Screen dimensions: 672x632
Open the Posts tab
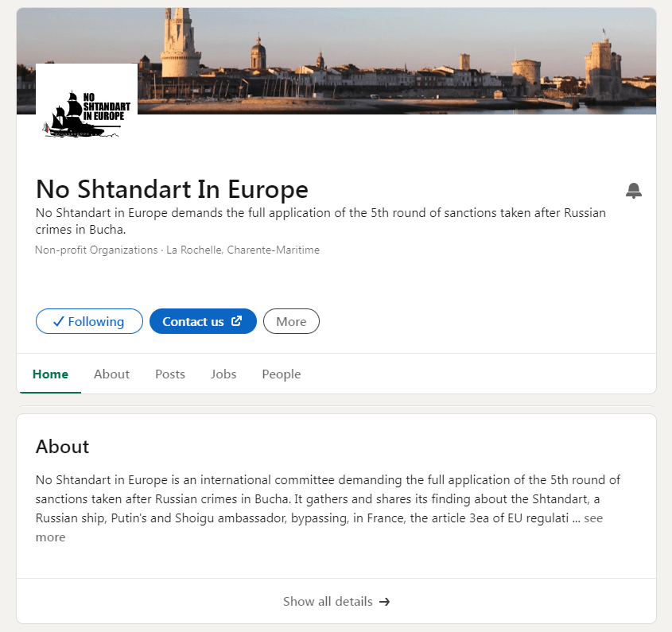coord(169,374)
